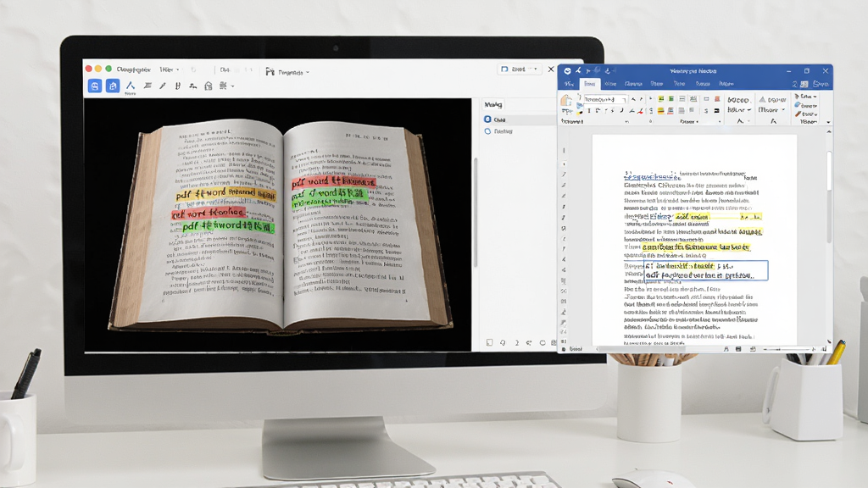Click the red highlight on the book's right page

(x=333, y=182)
